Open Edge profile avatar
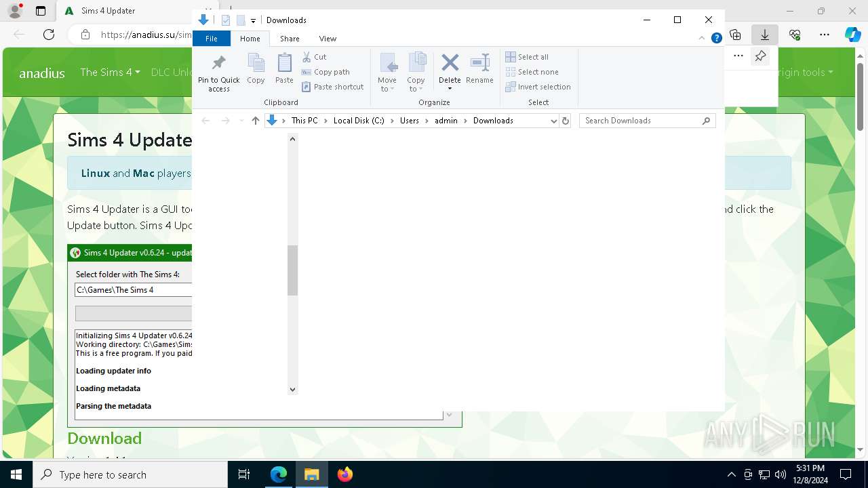This screenshot has width=868, height=488. (15, 11)
